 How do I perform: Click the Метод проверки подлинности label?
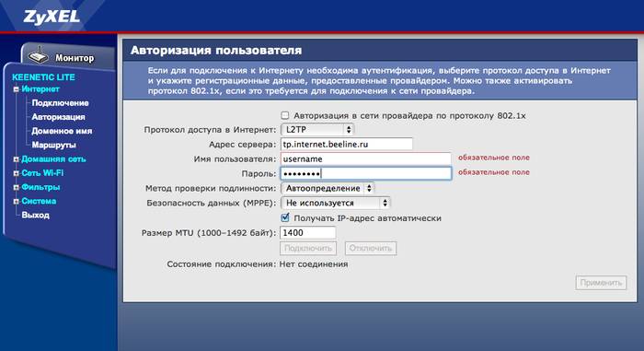pos(211,189)
